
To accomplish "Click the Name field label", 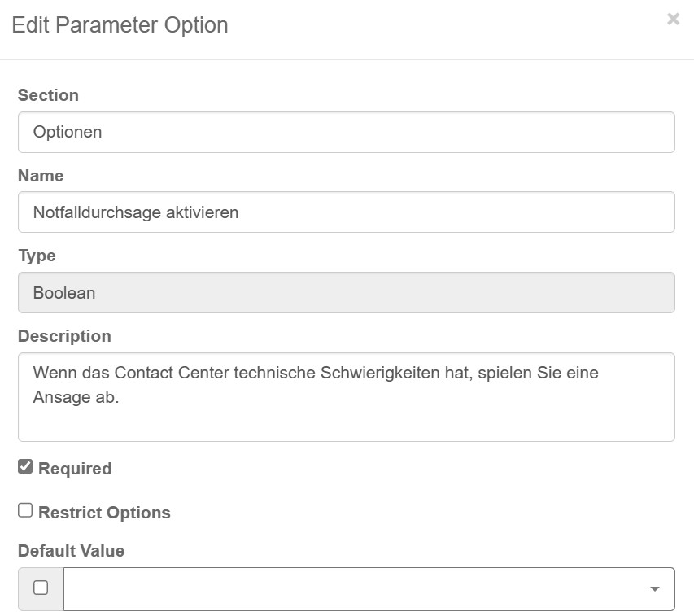I will [x=41, y=176].
